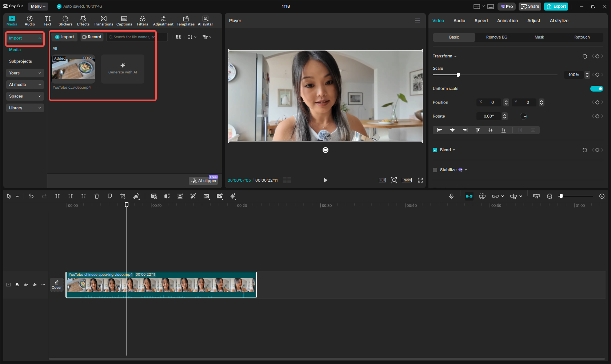
Task: Enable the Stabilize checkbox
Action: point(435,170)
